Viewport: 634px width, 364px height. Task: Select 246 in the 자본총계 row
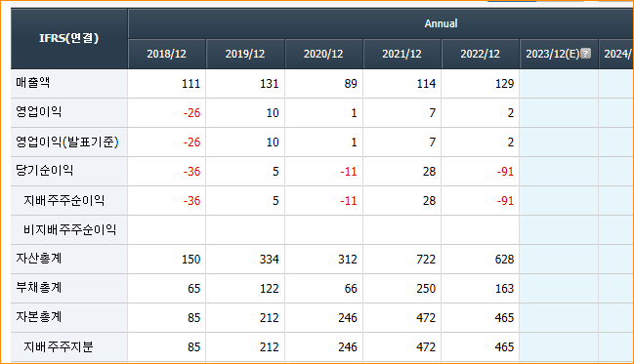(348, 317)
